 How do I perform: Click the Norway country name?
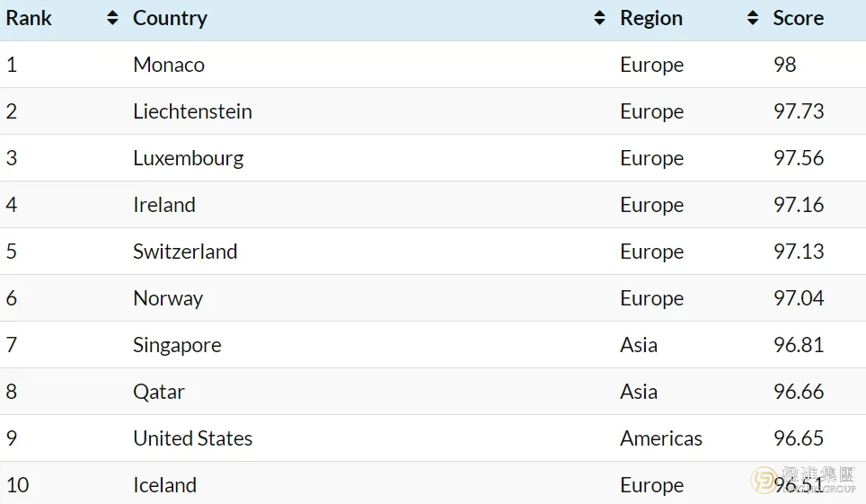point(168,299)
